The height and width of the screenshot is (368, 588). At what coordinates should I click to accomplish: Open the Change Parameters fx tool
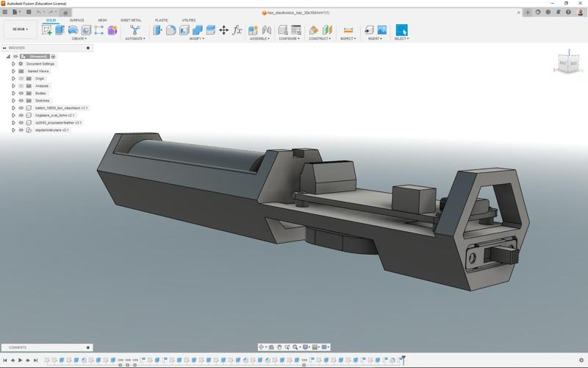[237, 30]
